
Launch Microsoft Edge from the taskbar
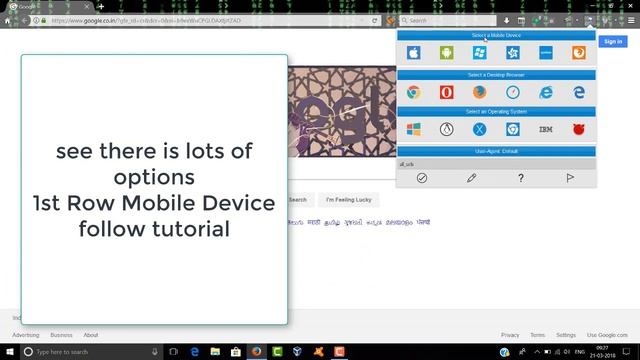(195, 351)
